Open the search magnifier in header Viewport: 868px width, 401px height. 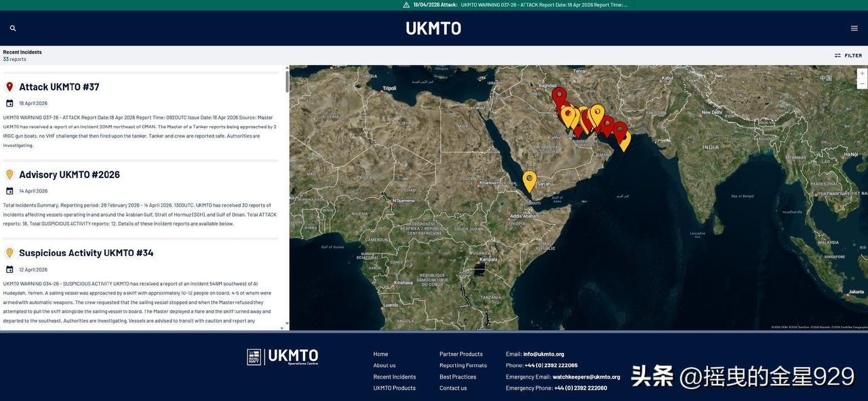pyautogui.click(x=13, y=28)
